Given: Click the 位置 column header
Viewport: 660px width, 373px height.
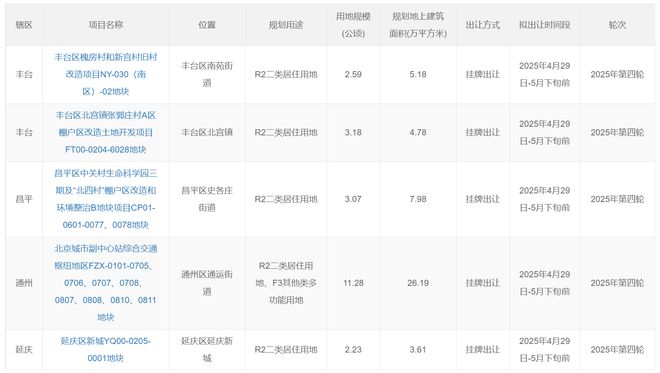Looking at the screenshot, I should tap(207, 25).
